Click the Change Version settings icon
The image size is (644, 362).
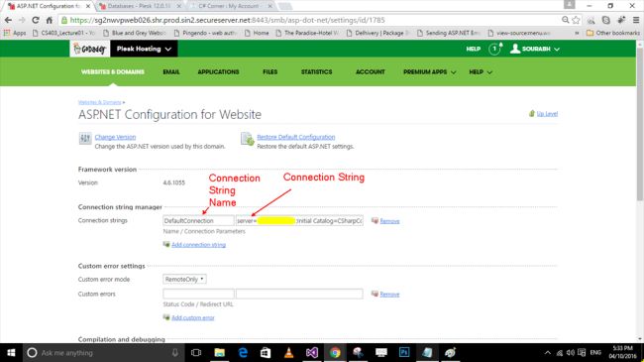click(x=85, y=138)
